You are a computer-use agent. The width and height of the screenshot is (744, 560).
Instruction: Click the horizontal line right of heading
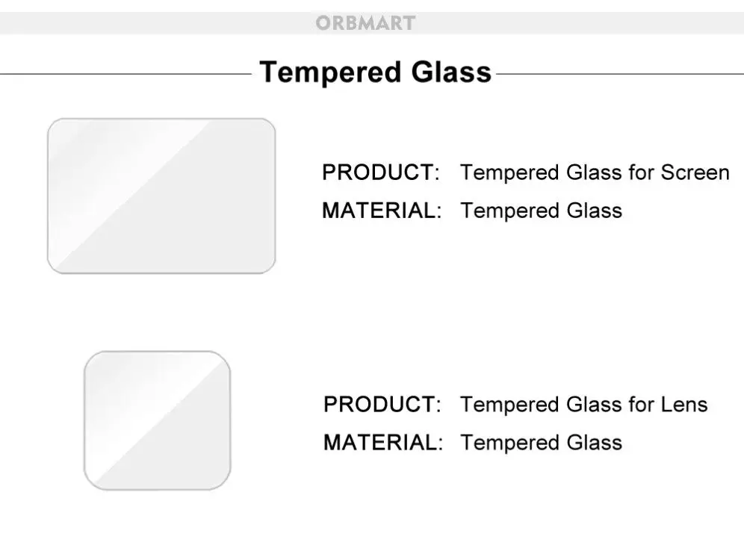click(x=620, y=74)
